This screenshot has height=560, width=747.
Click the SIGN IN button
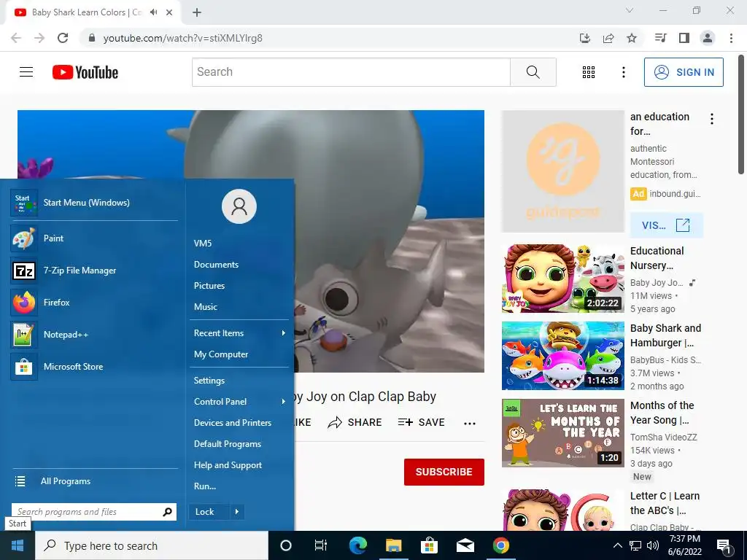[x=684, y=72]
